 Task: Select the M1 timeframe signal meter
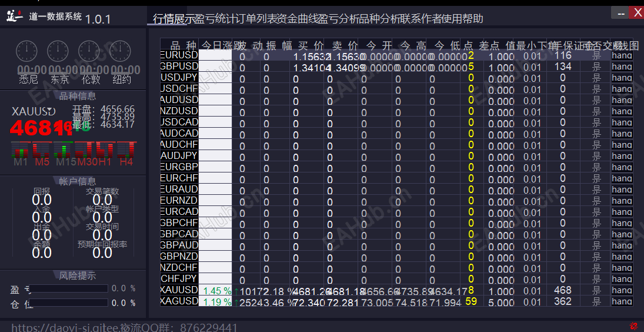point(21,150)
